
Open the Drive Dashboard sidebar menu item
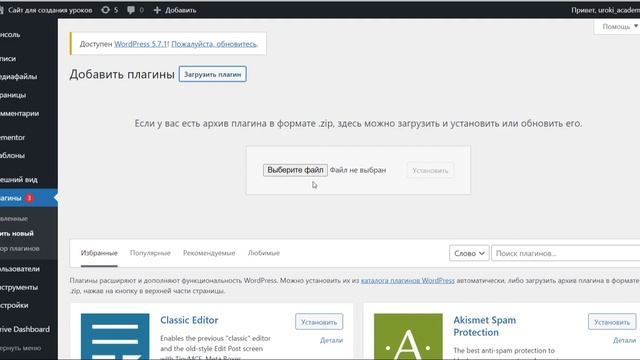pyautogui.click(x=29, y=329)
